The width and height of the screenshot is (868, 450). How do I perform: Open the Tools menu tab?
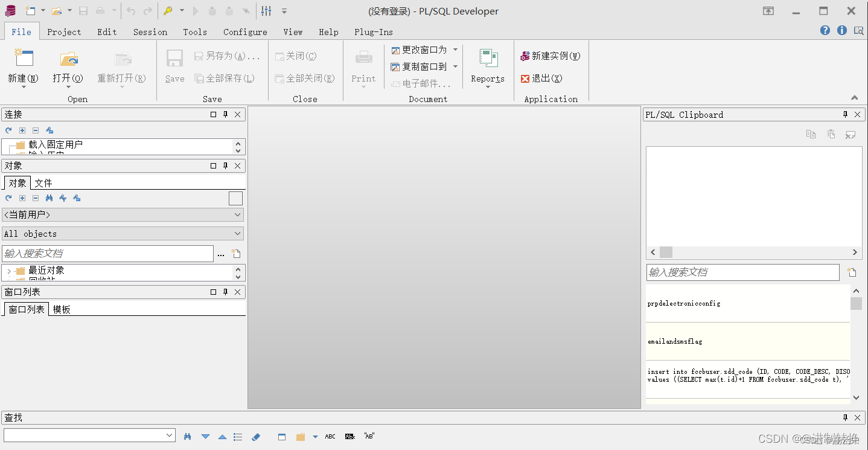pyautogui.click(x=195, y=32)
